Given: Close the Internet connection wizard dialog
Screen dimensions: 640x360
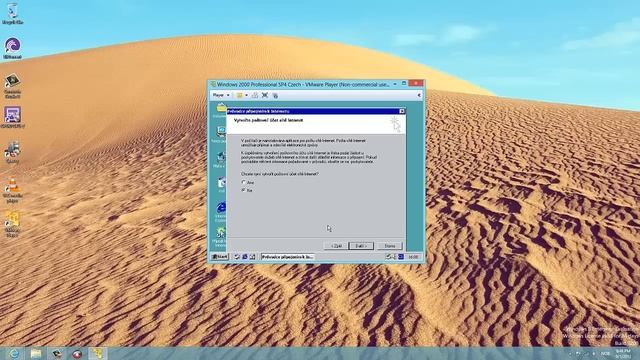Looking at the screenshot, I should click(402, 111).
